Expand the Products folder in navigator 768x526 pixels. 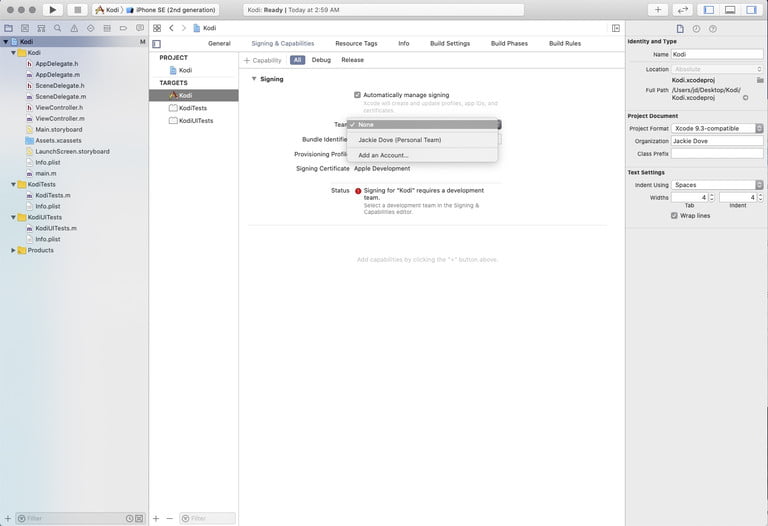click(x=14, y=250)
